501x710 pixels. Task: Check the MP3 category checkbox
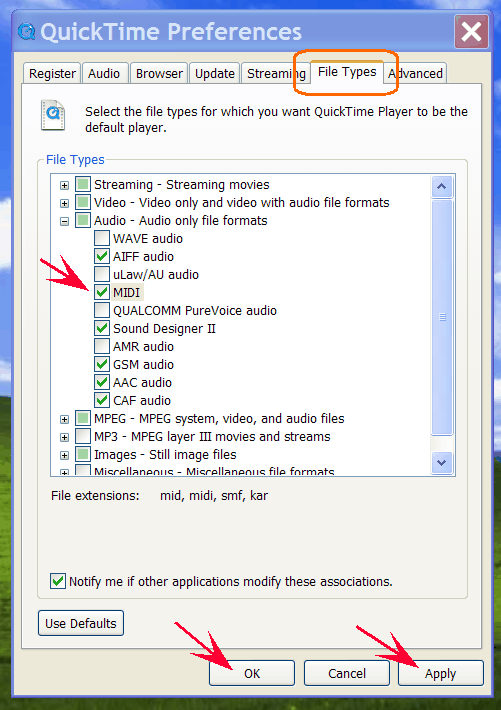83,436
